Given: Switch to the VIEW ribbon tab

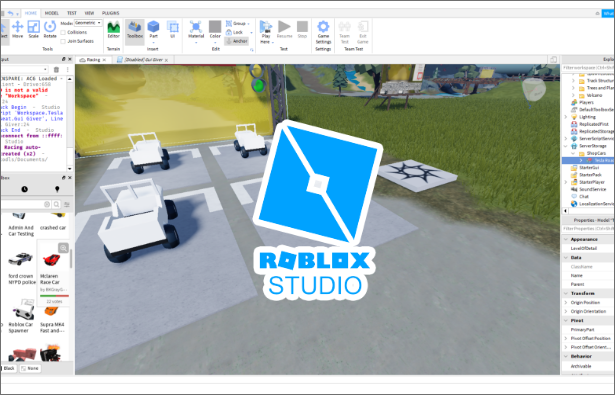Looking at the screenshot, I should 89,13.
